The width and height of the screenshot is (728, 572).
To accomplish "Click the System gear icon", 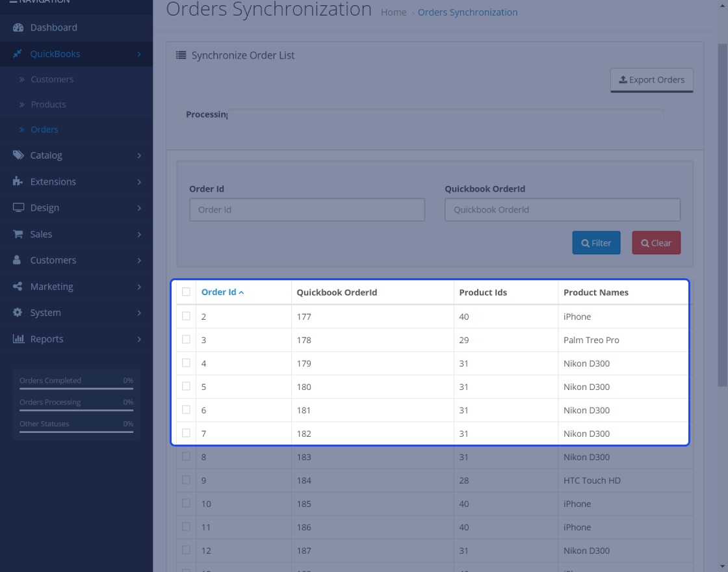I will 18,313.
